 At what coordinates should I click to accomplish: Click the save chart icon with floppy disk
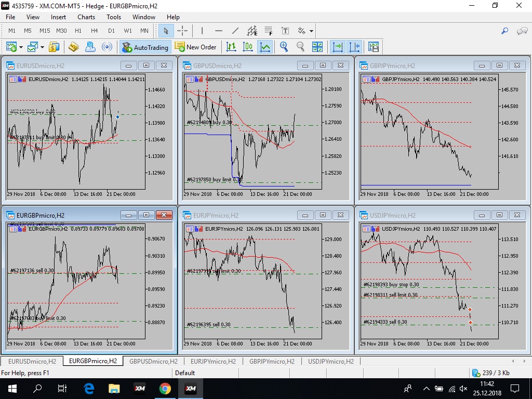pos(373,47)
